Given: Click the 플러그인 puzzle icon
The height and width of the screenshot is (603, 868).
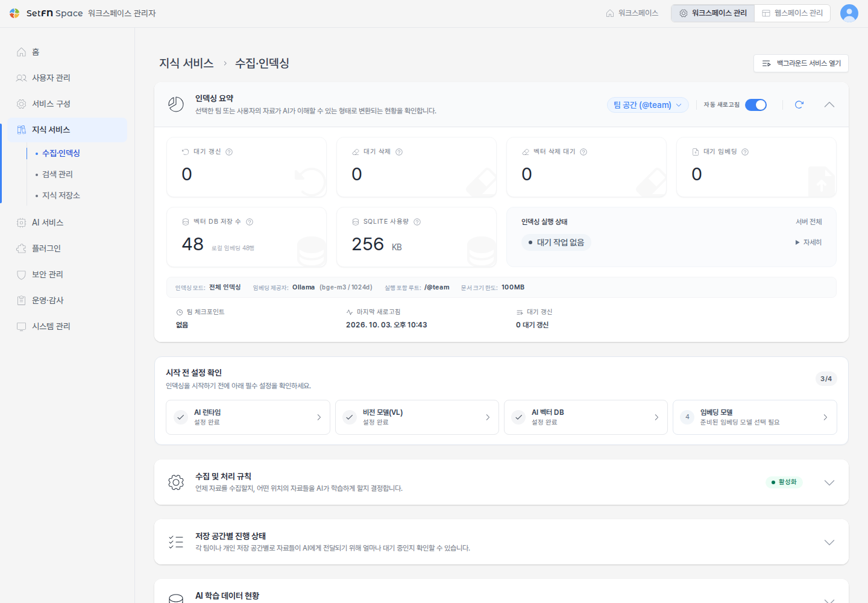Looking at the screenshot, I should click(21, 248).
